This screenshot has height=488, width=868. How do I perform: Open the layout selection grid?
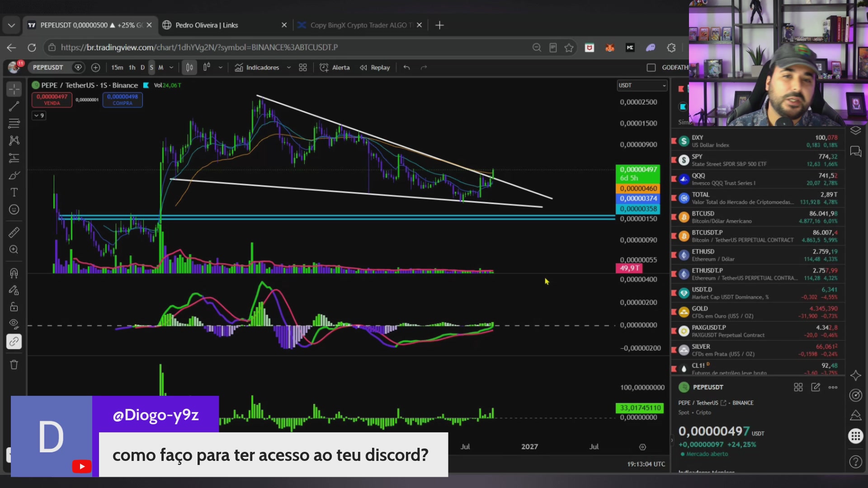tap(303, 67)
